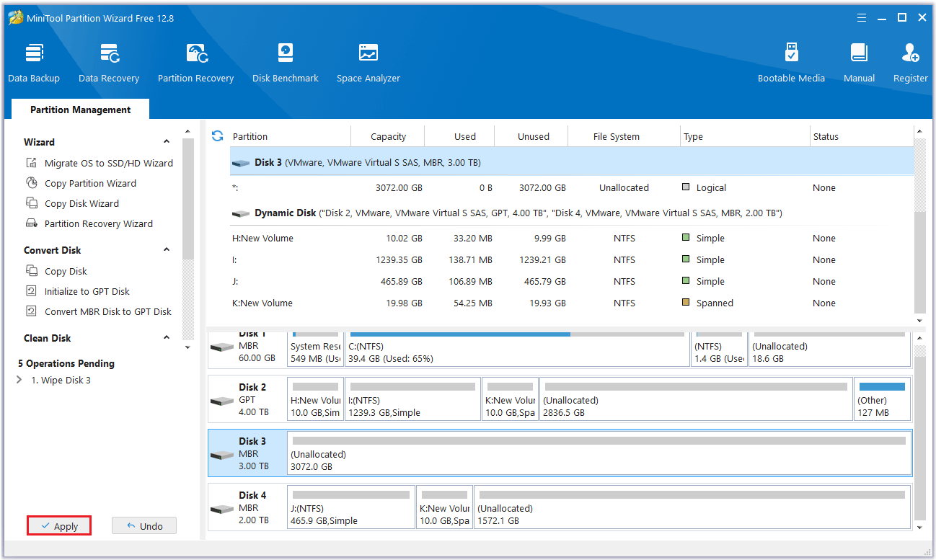Sort by Partition column header

click(290, 136)
